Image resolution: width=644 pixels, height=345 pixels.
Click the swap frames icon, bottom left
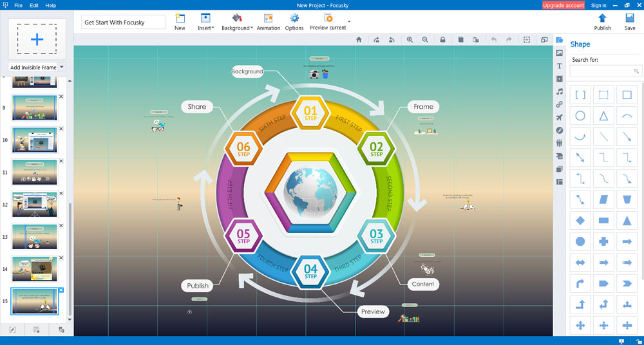[x=61, y=330]
